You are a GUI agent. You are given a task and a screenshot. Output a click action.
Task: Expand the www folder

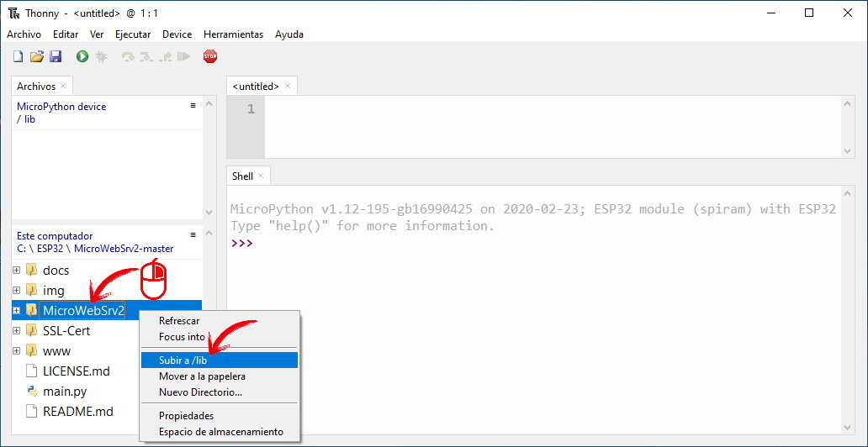(x=17, y=350)
